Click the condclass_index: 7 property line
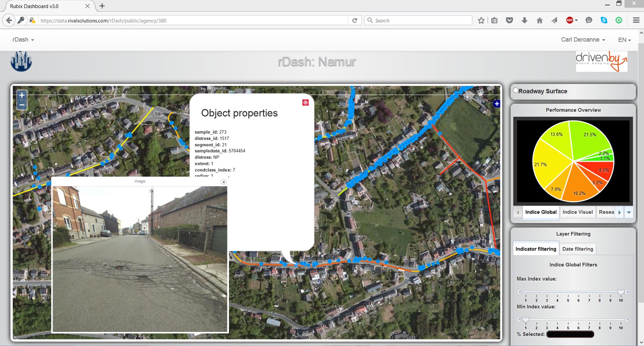Viewport: 644px width, 346px height. point(215,170)
